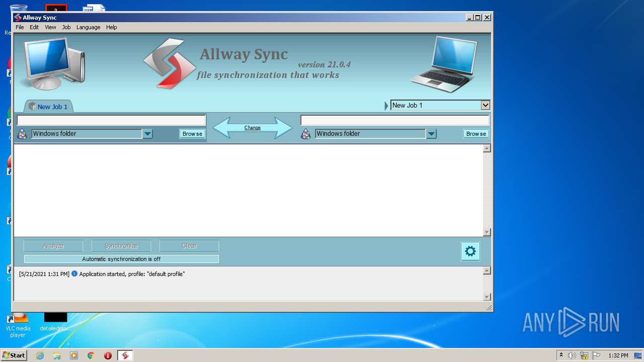Open the Language menu
This screenshot has height=362, width=644.
tap(88, 27)
